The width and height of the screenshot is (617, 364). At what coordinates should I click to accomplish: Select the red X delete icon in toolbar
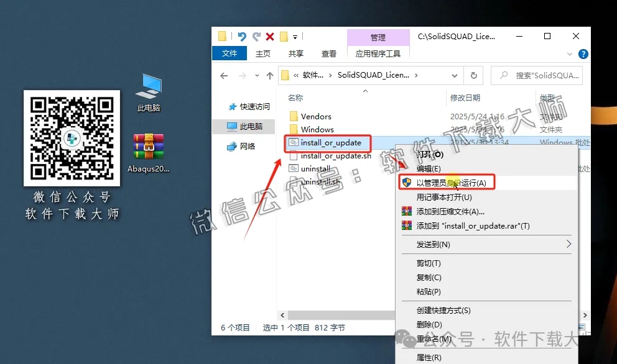coord(270,37)
